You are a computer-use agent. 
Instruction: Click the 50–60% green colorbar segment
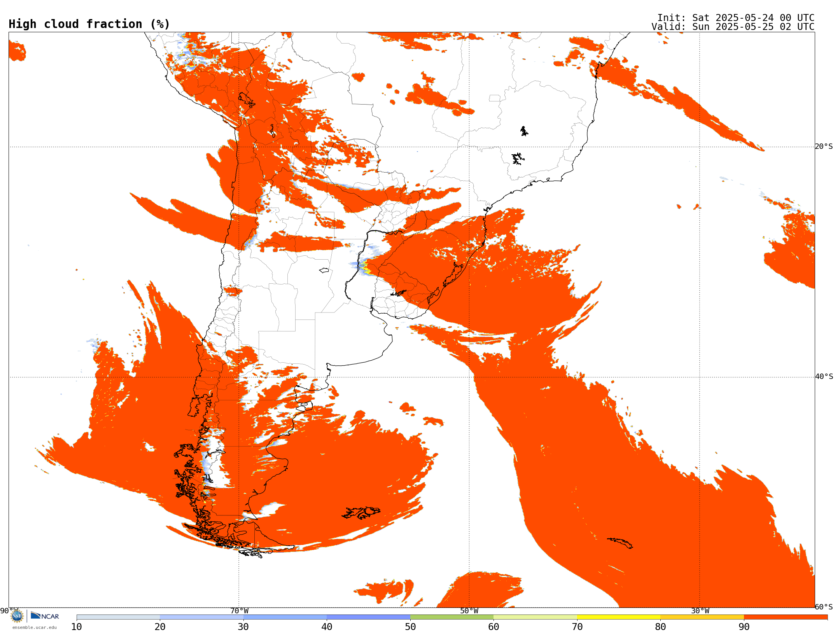[452, 617]
